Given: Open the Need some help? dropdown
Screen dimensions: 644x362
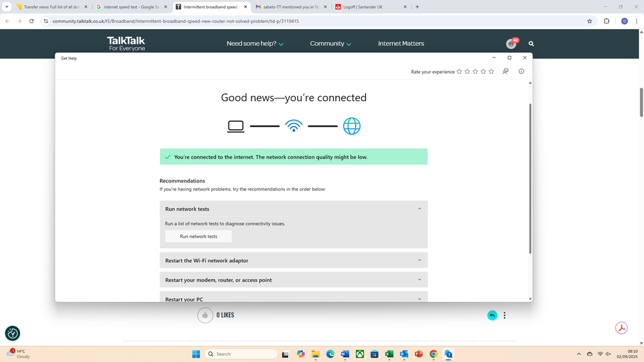Looking at the screenshot, I should coord(255,44).
